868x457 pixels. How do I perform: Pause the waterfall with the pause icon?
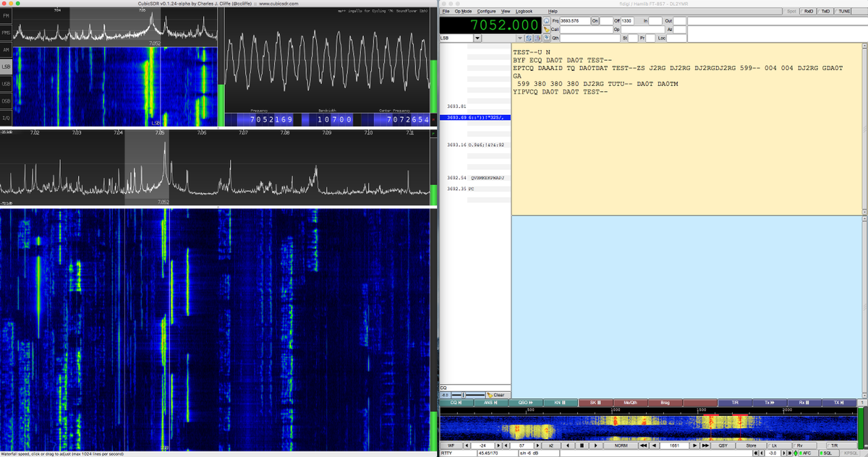582,445
